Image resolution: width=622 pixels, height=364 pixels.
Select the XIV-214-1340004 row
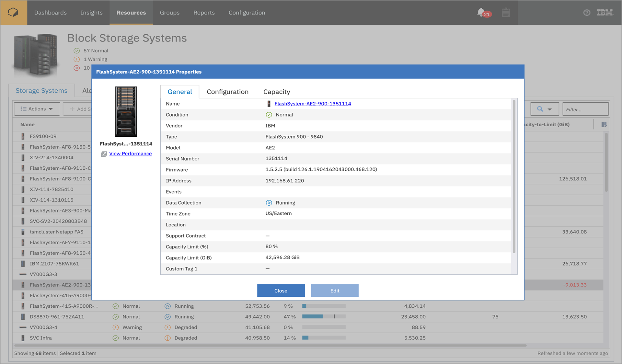point(52,157)
